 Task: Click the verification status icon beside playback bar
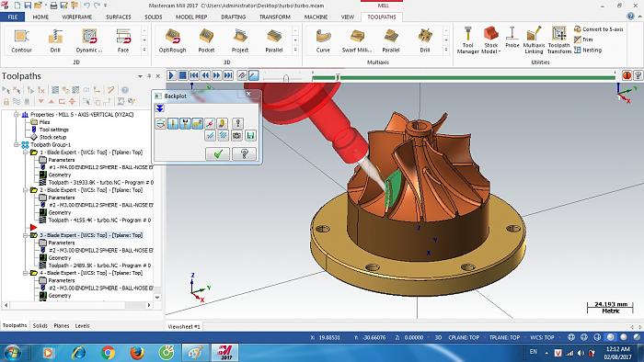(627, 75)
